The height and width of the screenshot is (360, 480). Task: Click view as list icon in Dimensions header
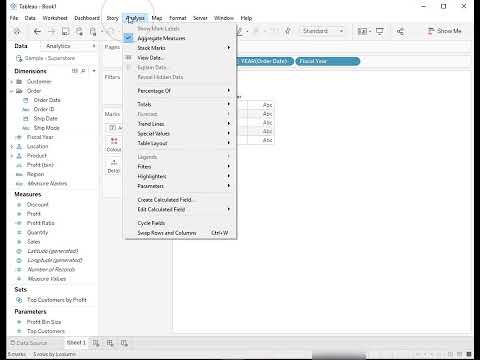tap(75, 71)
